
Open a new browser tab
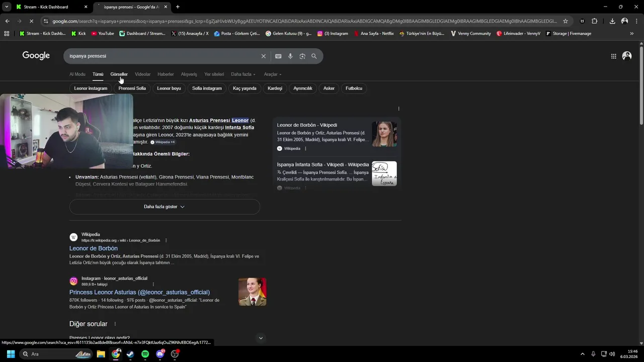(178, 7)
